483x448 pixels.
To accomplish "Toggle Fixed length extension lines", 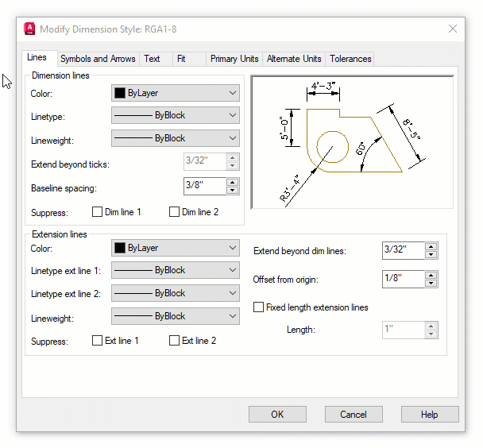I will (x=258, y=307).
